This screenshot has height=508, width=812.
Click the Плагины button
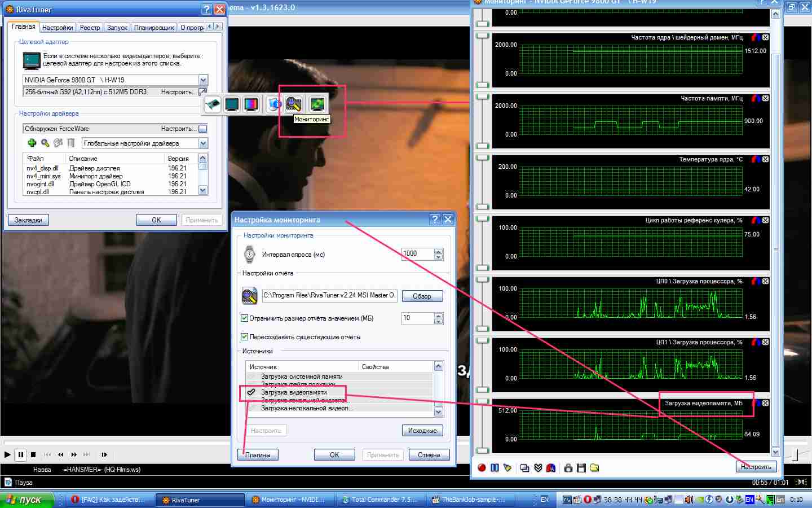tap(258, 455)
